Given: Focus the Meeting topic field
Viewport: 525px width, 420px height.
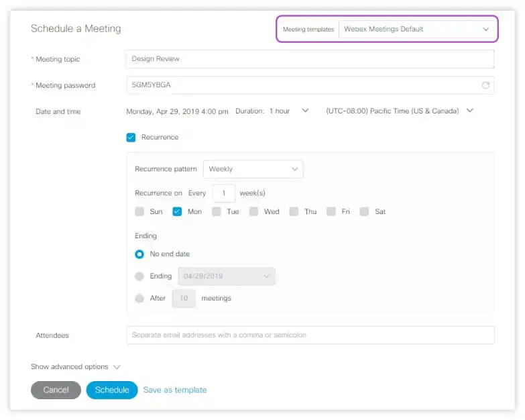Looking at the screenshot, I should [x=310, y=59].
